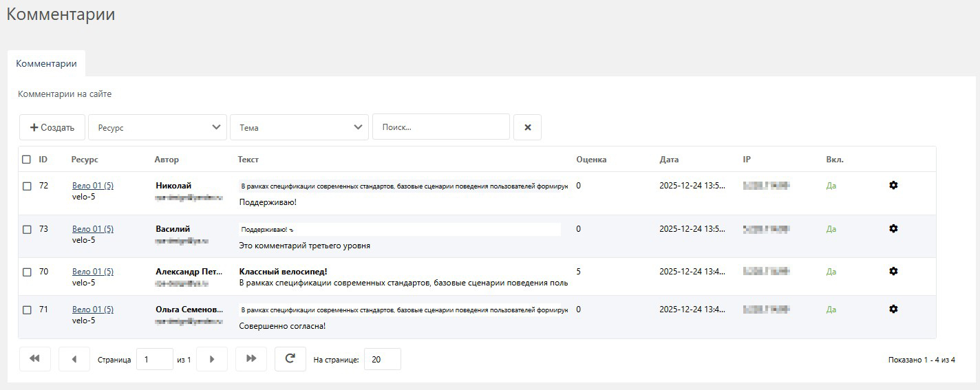Expand the Ресурс filter dropdown
Viewport: 980px width, 390px height.
pos(158,127)
